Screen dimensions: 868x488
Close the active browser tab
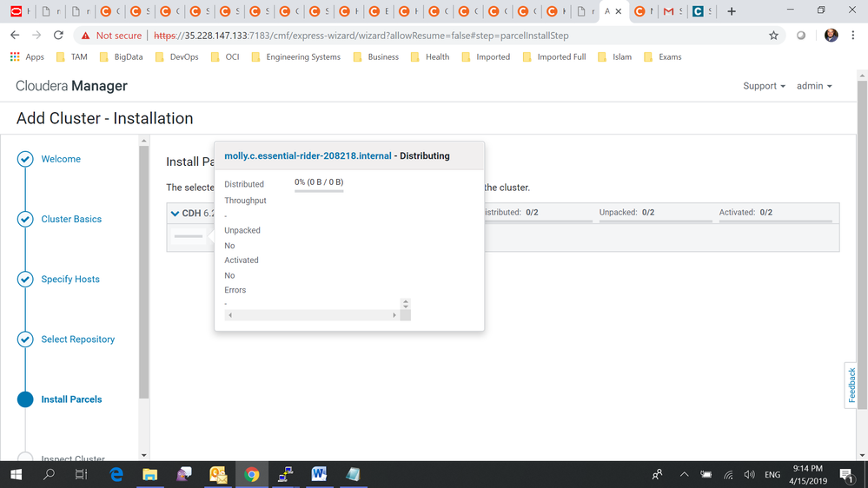[619, 11]
